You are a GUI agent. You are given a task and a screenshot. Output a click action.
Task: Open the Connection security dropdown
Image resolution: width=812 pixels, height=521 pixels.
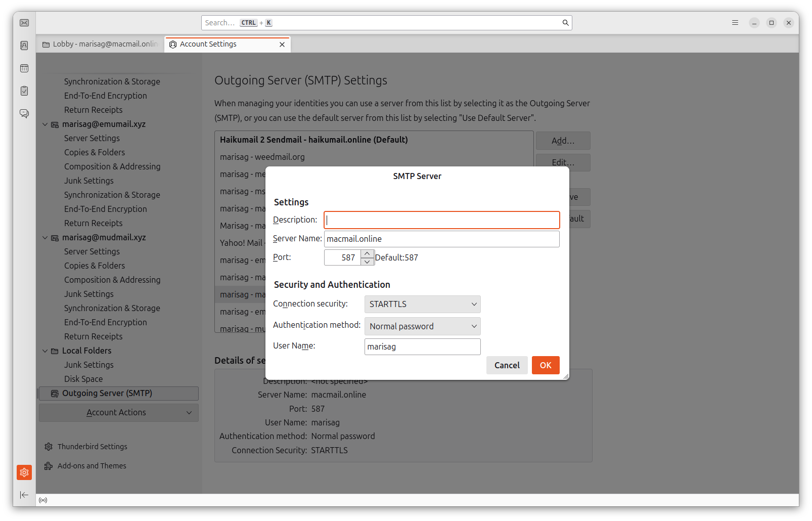point(422,304)
